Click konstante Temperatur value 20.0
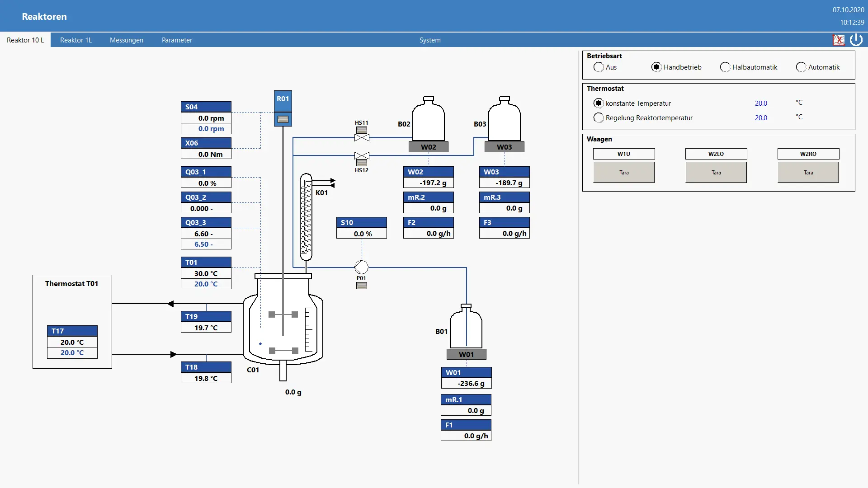The width and height of the screenshot is (868, 488). pos(761,103)
